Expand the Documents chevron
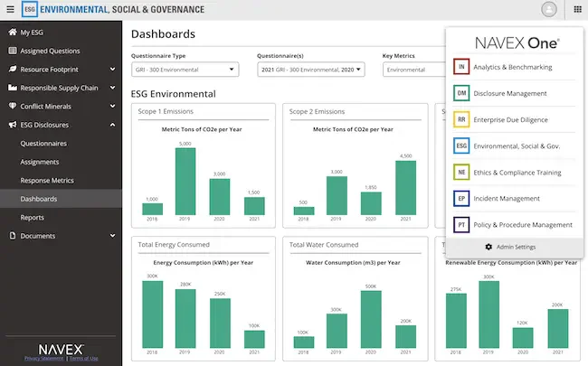 pos(112,236)
